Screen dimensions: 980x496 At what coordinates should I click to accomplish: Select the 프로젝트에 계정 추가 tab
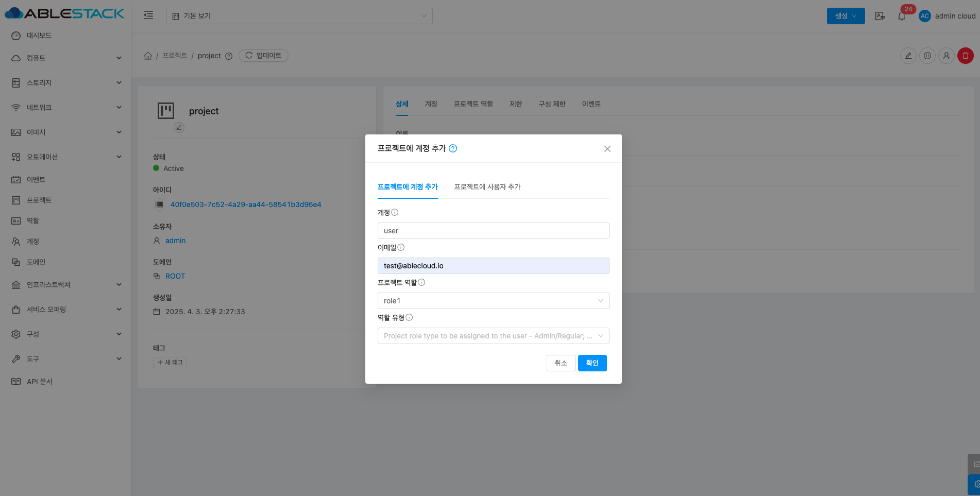408,187
